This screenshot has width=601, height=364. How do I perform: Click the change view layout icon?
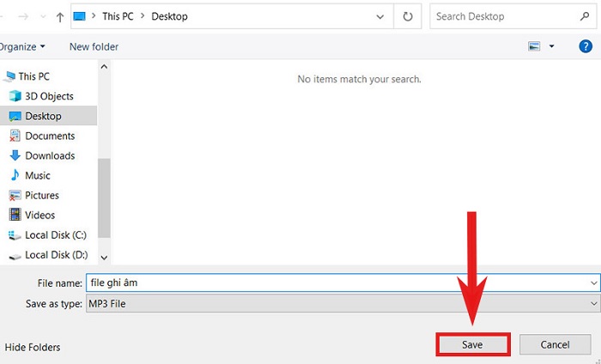534,46
